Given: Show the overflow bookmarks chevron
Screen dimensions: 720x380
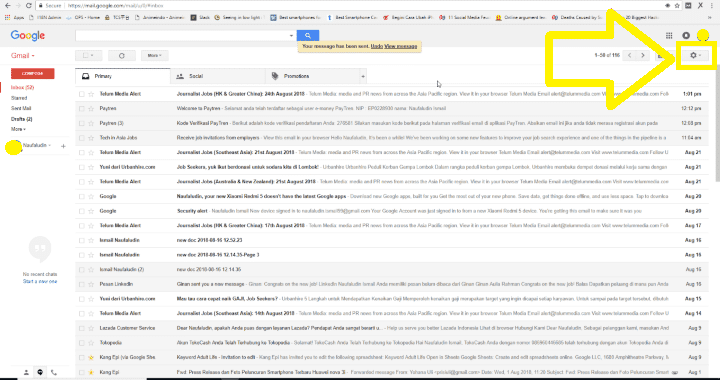Looking at the screenshot, I should tap(710, 17).
